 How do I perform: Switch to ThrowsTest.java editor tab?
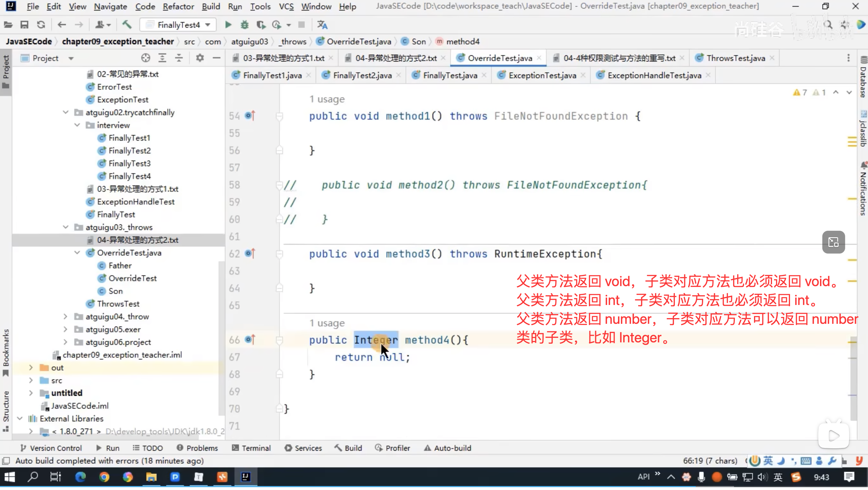(x=736, y=58)
